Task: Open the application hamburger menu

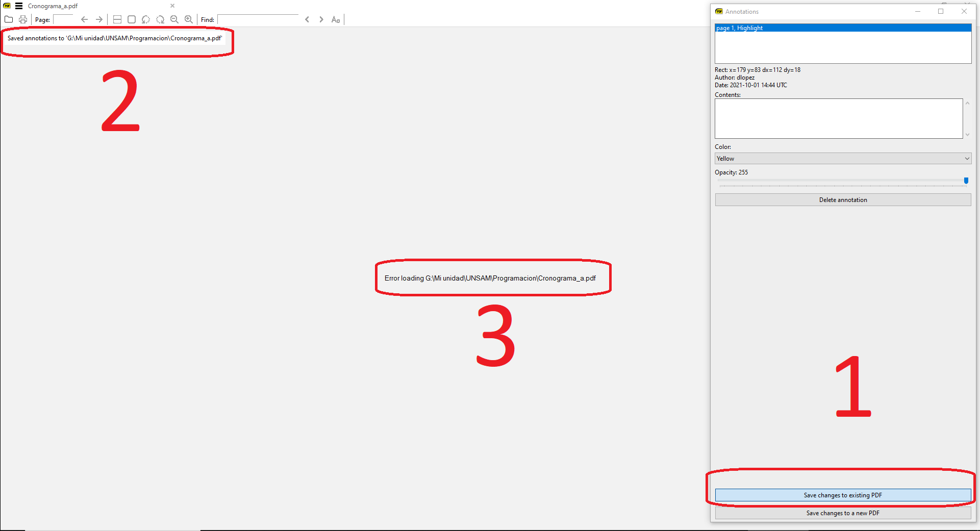Action: [x=19, y=6]
